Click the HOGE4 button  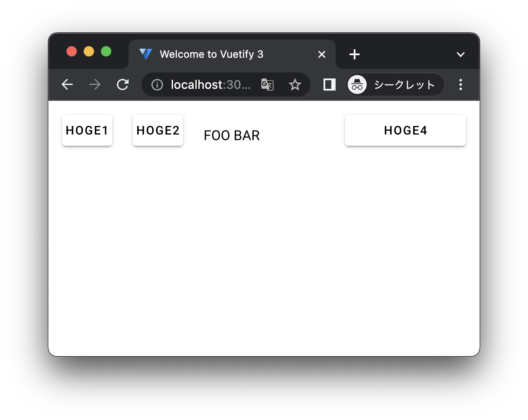405,130
